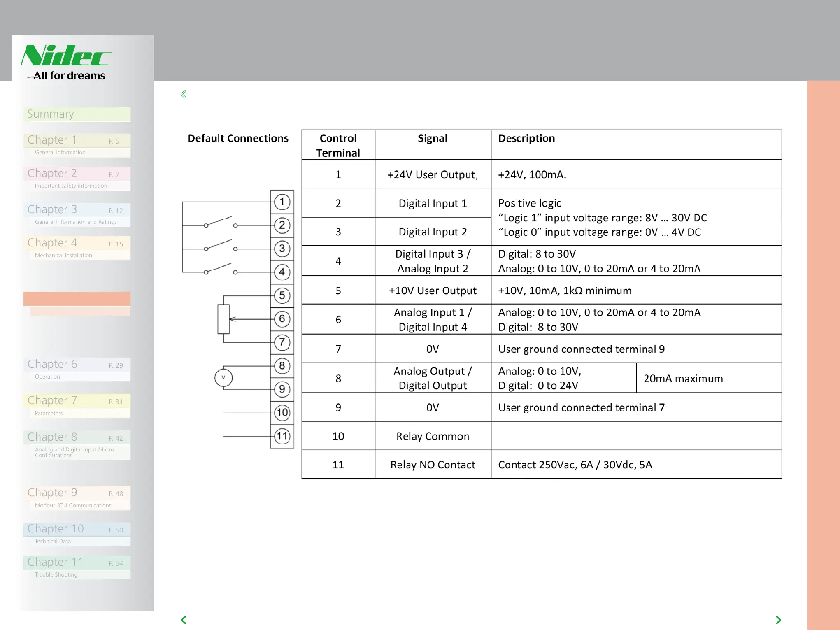Screen dimensions: 840x630
Task: Click the 'Default Connections' heading
Action: coord(238,139)
